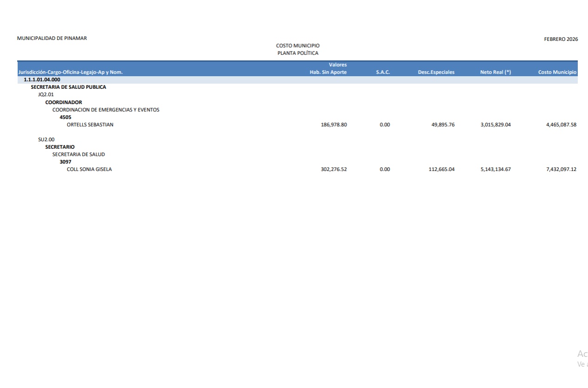Select the PLANTA POLÍTICA subtitle
The image size is (588, 388).
coord(297,53)
